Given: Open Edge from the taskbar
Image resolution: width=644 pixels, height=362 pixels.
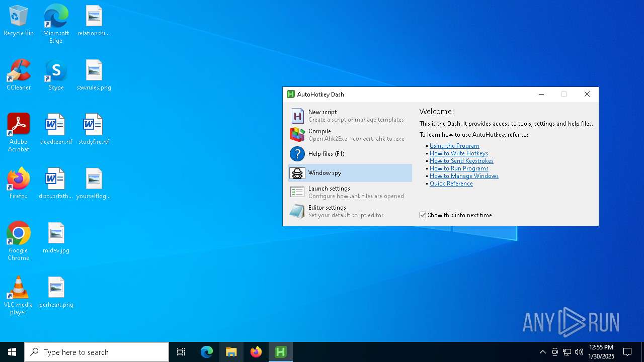Looking at the screenshot, I should point(207,352).
